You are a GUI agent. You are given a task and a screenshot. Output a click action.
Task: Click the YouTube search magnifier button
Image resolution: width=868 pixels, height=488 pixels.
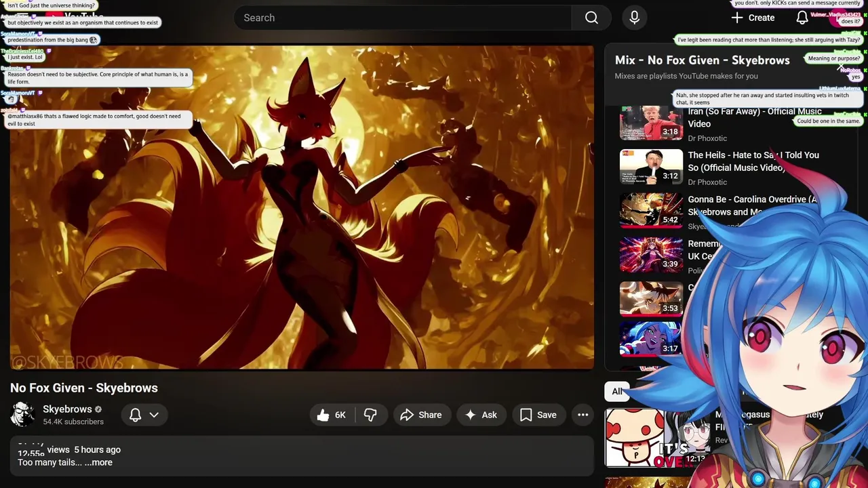pyautogui.click(x=591, y=18)
